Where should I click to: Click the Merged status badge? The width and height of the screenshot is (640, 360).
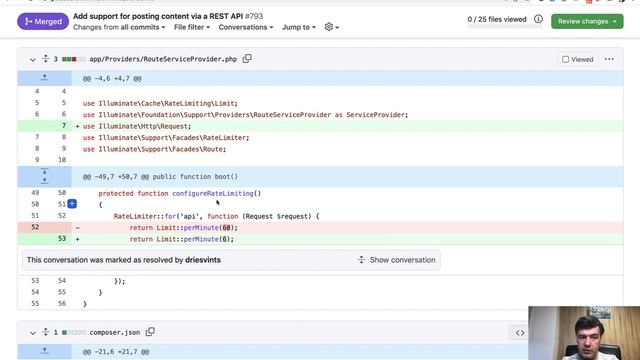[x=43, y=21]
